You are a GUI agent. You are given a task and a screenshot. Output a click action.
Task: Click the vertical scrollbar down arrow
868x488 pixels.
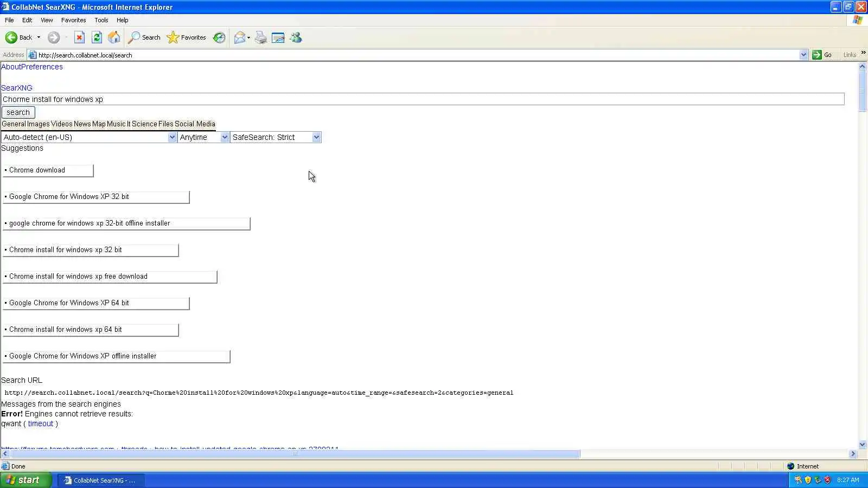click(x=863, y=445)
